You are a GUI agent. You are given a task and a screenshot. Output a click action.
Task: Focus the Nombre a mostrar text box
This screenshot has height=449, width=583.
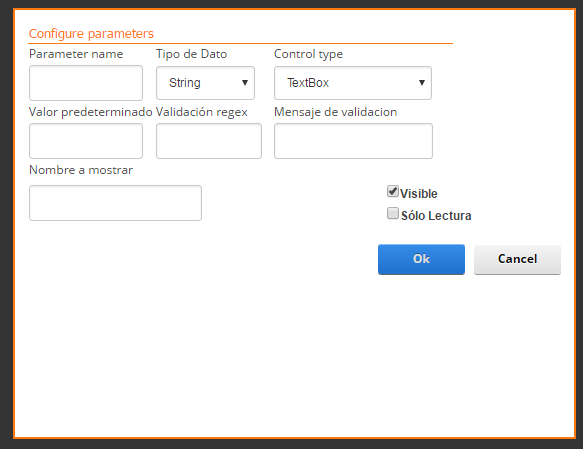coord(115,203)
